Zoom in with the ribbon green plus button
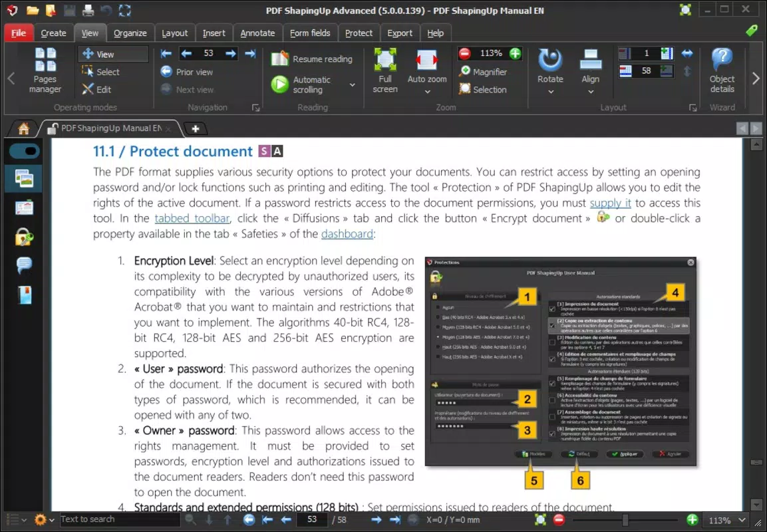Image resolution: width=767 pixels, height=532 pixels. [515, 53]
